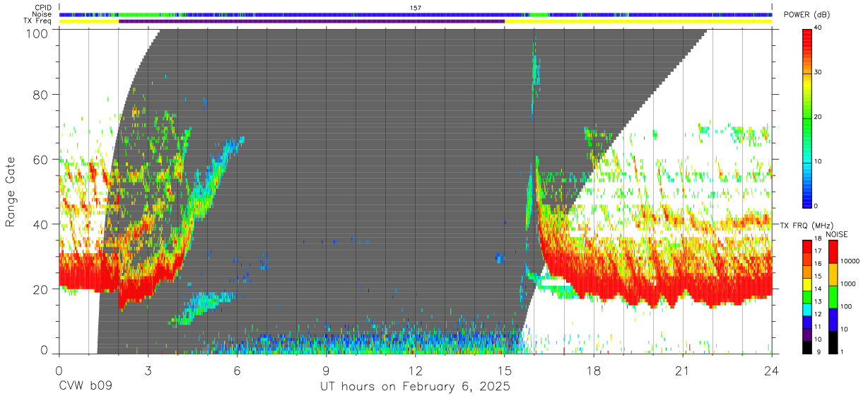Click the 21 tick on time axis

tap(683, 371)
